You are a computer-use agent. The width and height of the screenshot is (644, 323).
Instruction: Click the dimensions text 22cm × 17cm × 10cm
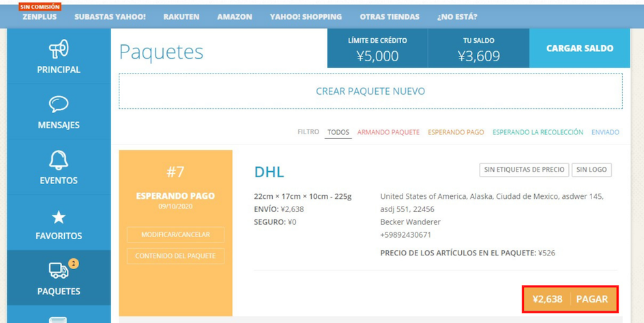(x=291, y=196)
